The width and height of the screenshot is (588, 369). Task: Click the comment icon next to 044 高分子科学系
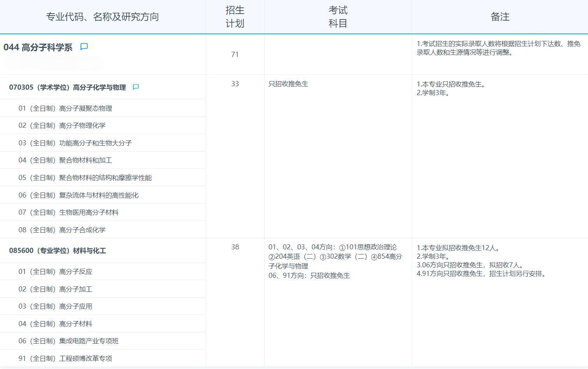[84, 46]
